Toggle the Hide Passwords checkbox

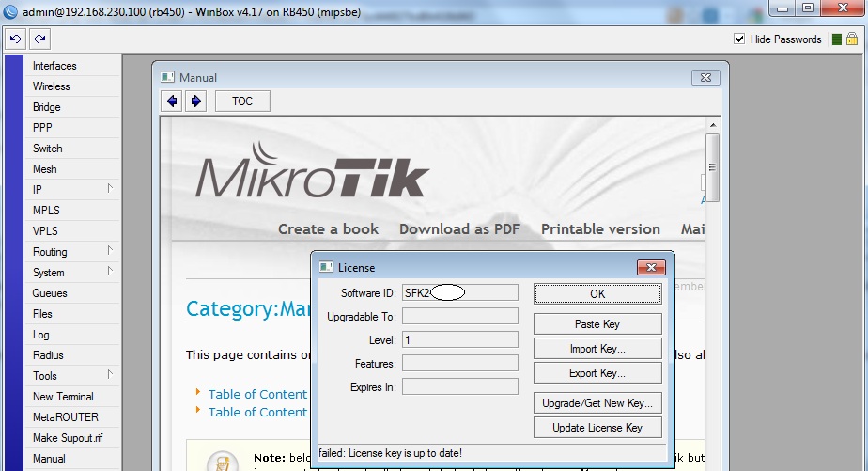[x=739, y=39]
